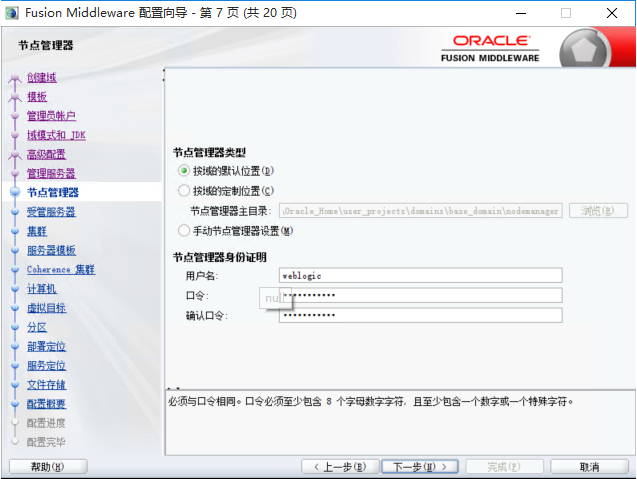Click the 帮助 help button

48,467
